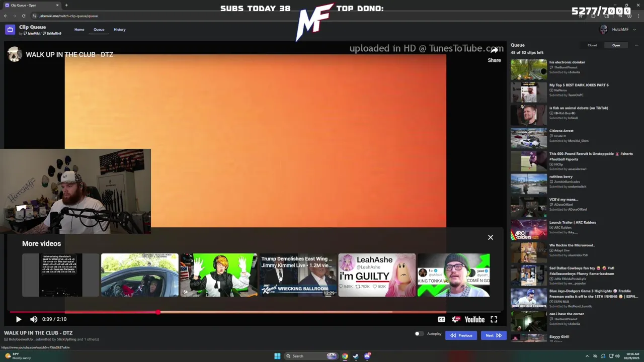
Task: Open the weather widget showing Mostly sunny
Action: 18,356
